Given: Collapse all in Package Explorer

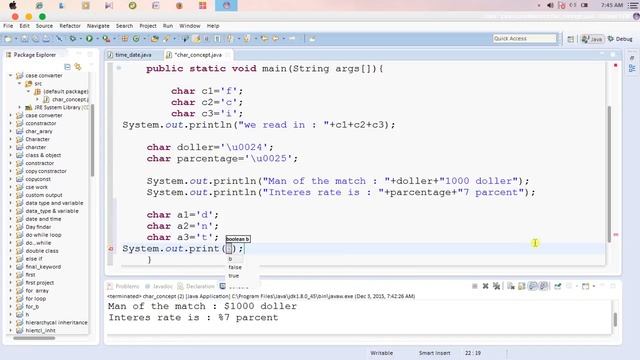Looking at the screenshot, I should coord(67,66).
